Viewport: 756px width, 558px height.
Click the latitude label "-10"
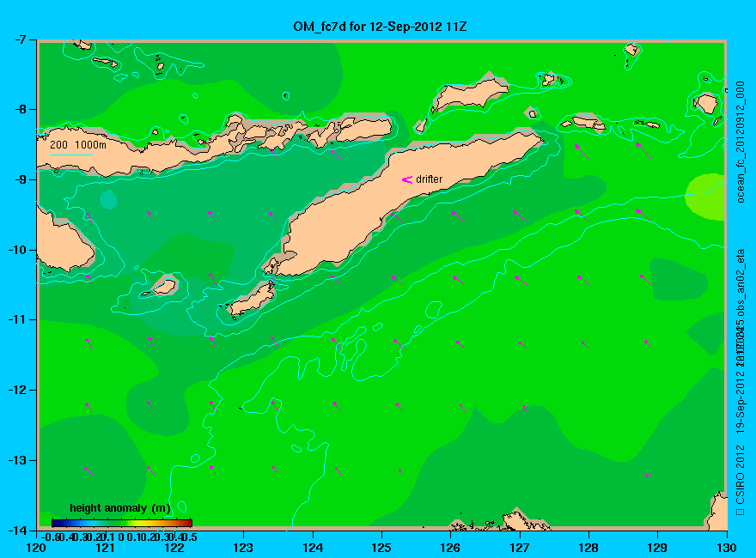18,250
